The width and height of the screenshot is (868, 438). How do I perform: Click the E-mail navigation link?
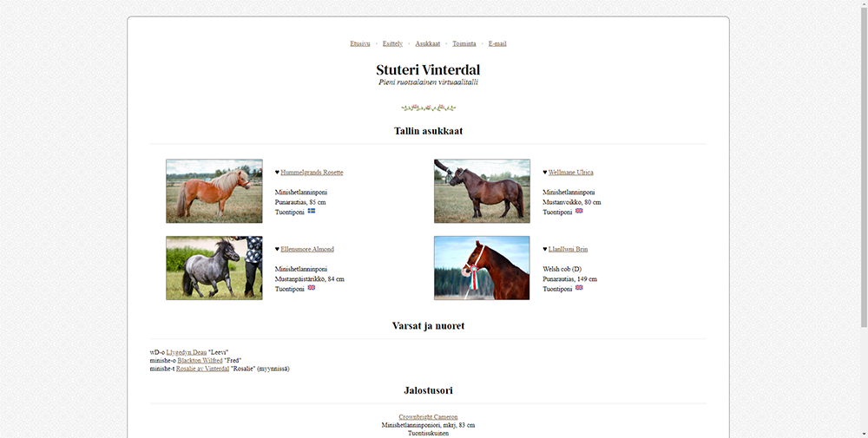(x=497, y=43)
